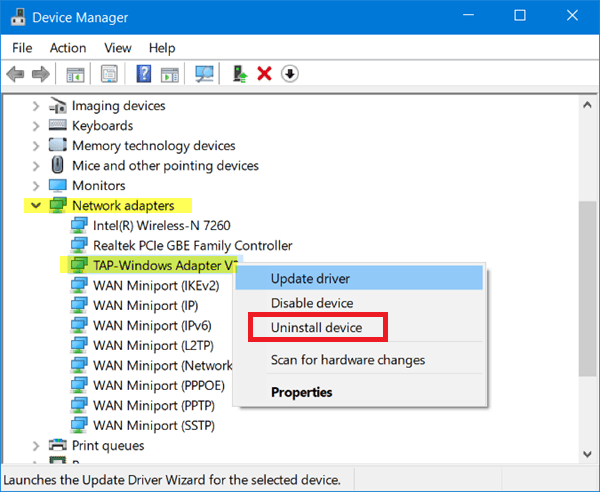Click the scrollbar down arrow
The height and width of the screenshot is (492, 600).
point(587,454)
